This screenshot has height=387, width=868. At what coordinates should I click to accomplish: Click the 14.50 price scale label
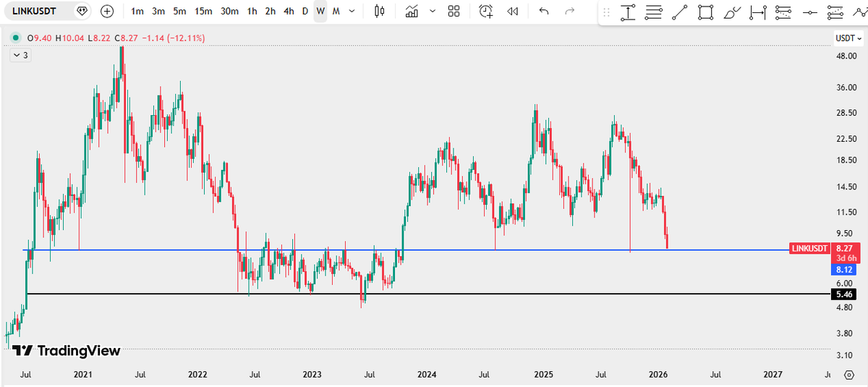[x=846, y=187]
